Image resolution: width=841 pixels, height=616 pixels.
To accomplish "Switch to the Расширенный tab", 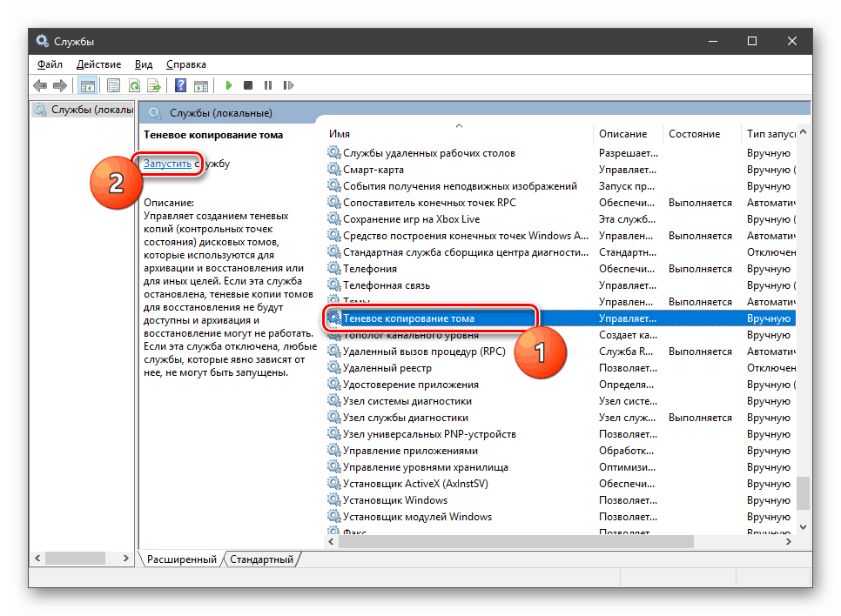I will (180, 559).
